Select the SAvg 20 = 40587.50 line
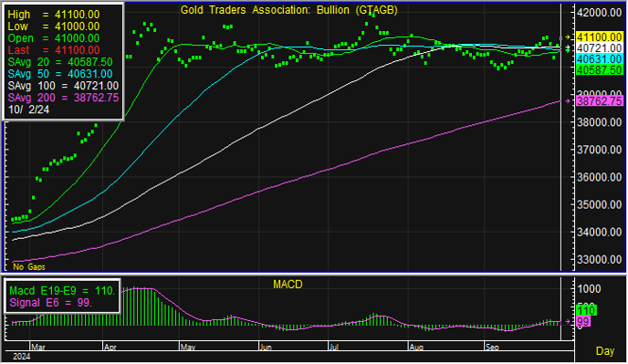 point(60,62)
